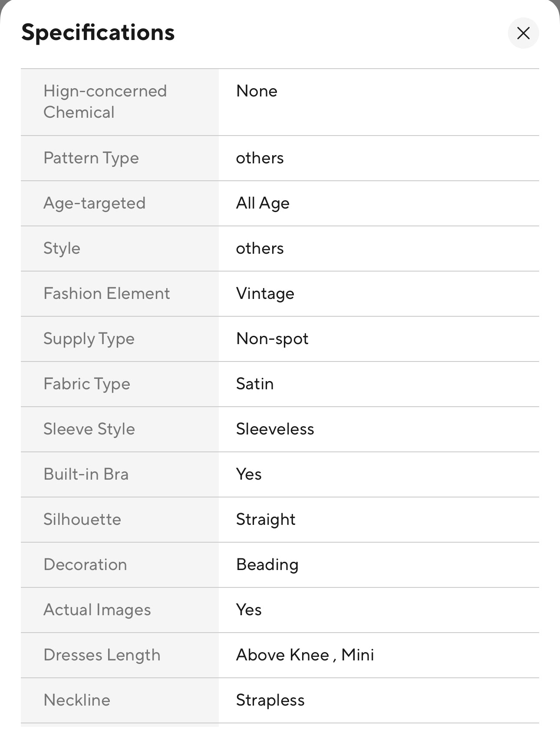Click the Pattern Type row label
560x746 pixels.
[x=91, y=158]
